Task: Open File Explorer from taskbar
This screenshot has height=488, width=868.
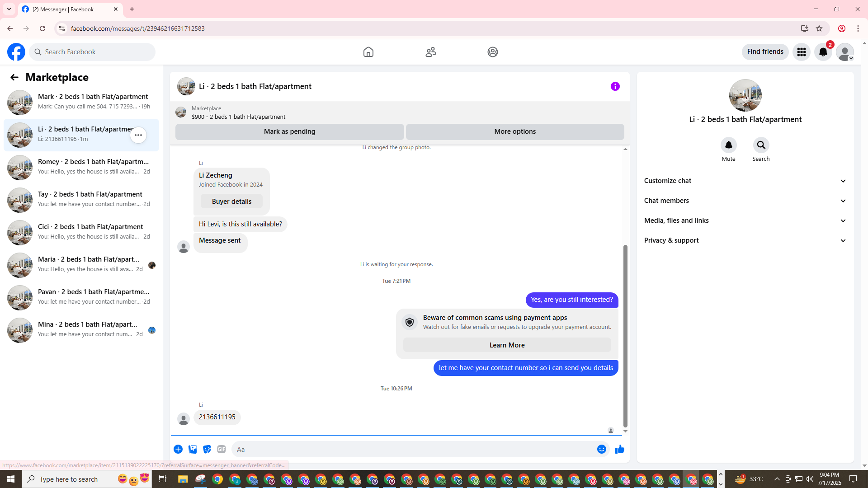Action: 183,479
